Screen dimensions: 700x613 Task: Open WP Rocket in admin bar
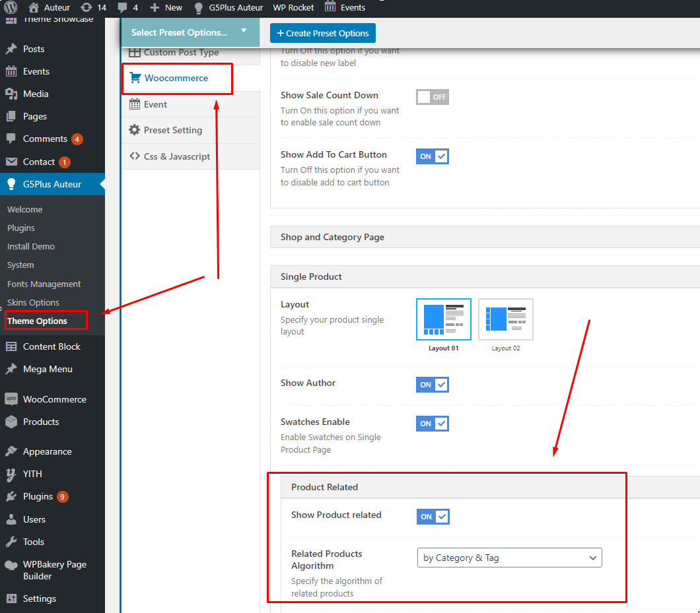(x=293, y=7)
